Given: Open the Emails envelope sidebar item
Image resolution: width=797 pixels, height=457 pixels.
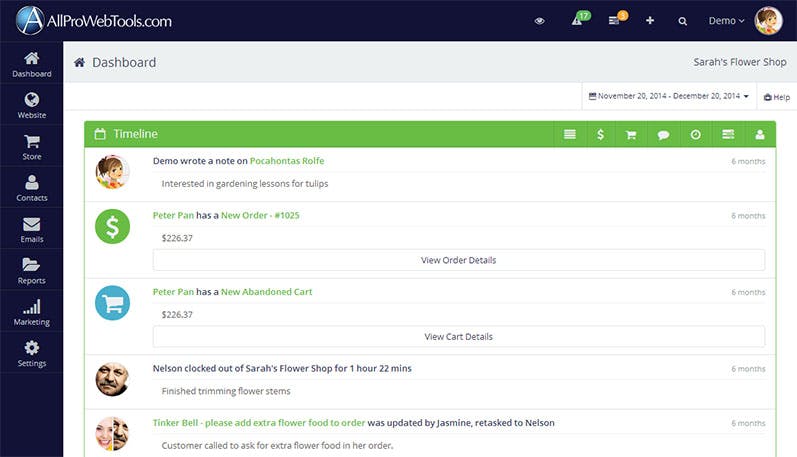Looking at the screenshot, I should pos(32,230).
